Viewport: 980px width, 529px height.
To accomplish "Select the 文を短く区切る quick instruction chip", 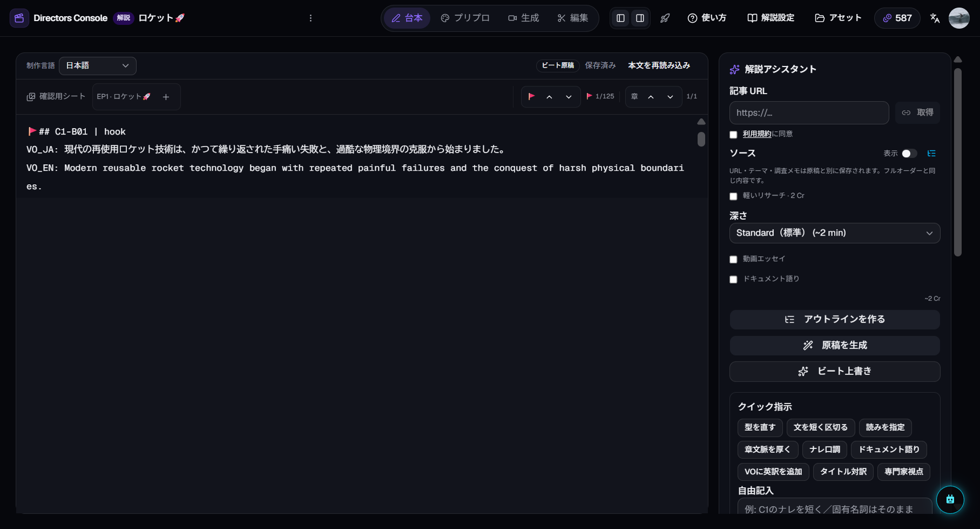I will (x=821, y=427).
